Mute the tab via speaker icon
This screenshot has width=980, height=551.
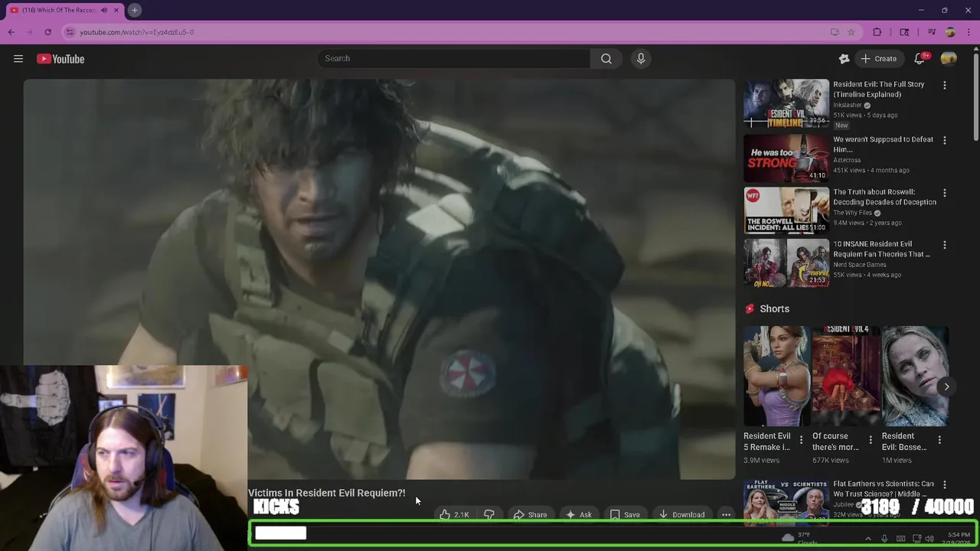click(x=104, y=10)
